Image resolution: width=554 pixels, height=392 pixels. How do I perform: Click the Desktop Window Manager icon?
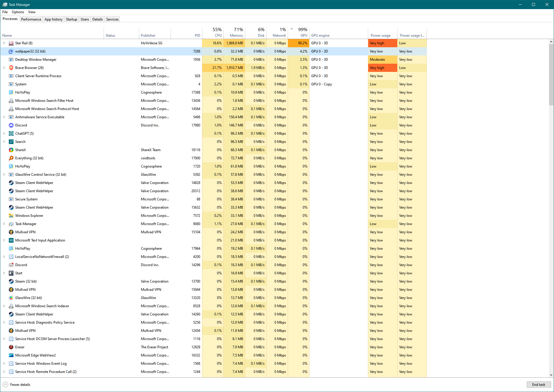tap(11, 60)
